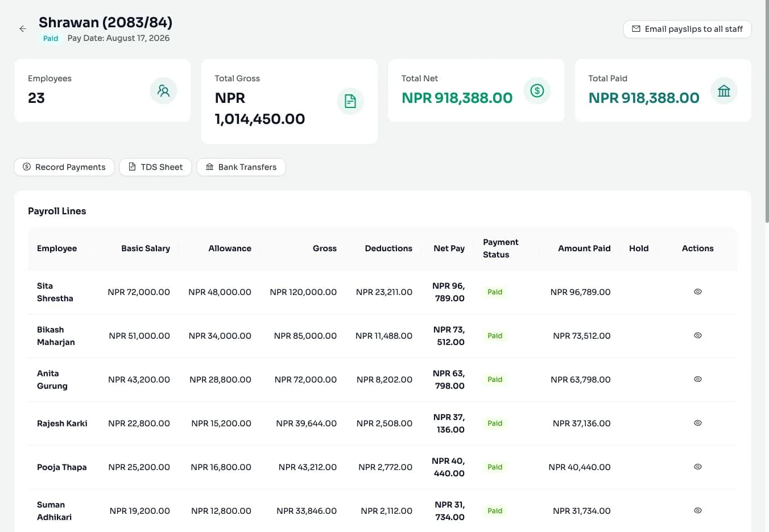Image resolution: width=769 pixels, height=532 pixels.
Task: View Bikash Maharjan's payroll line details
Action: click(698, 335)
